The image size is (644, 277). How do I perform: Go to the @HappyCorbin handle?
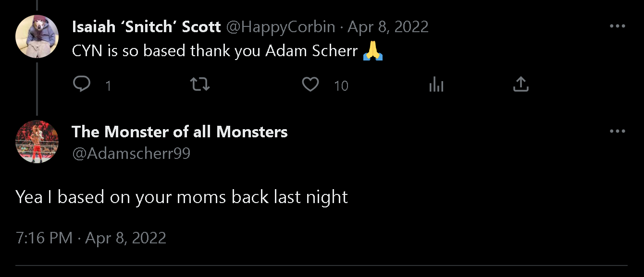point(280,27)
